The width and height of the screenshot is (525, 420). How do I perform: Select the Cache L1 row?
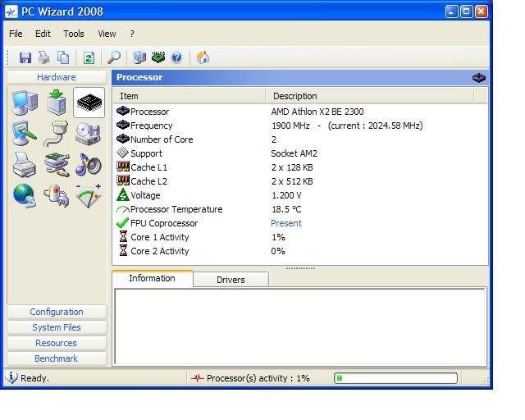pyautogui.click(x=300, y=167)
